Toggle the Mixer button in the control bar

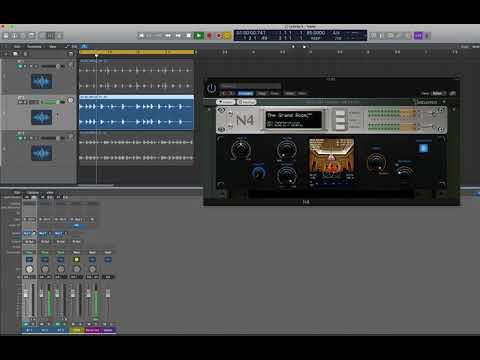click(50, 35)
